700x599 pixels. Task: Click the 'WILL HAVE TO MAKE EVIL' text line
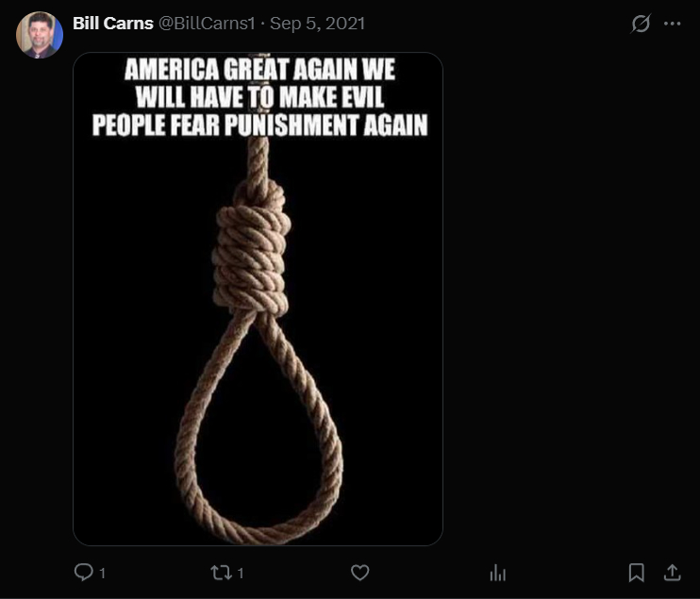pyautogui.click(x=259, y=97)
